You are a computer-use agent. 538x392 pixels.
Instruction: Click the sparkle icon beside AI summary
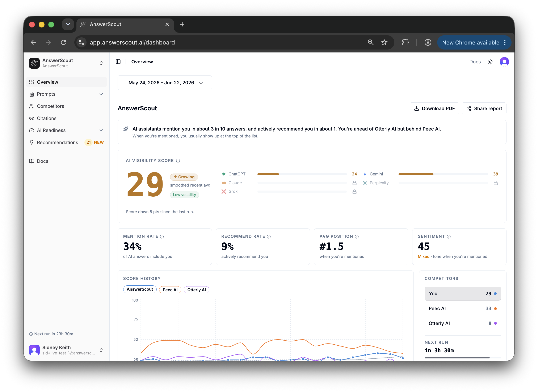[126, 129]
